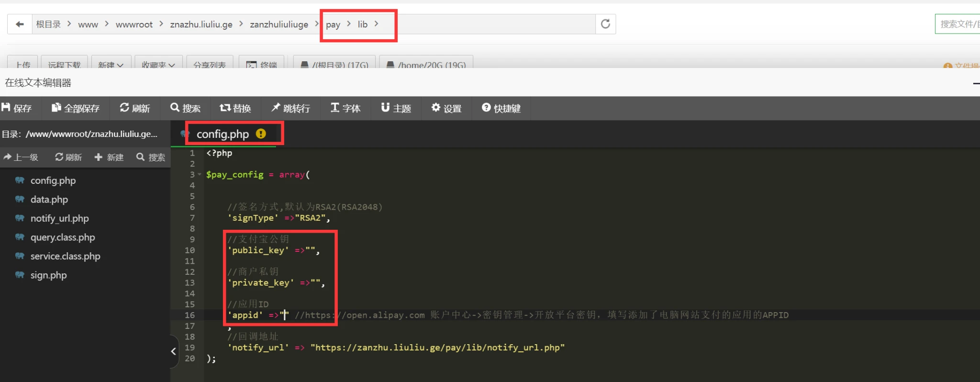Viewport: 980px width, 382px height.
Task: Go up one level (上一级) in sidebar
Action: pos(21,157)
